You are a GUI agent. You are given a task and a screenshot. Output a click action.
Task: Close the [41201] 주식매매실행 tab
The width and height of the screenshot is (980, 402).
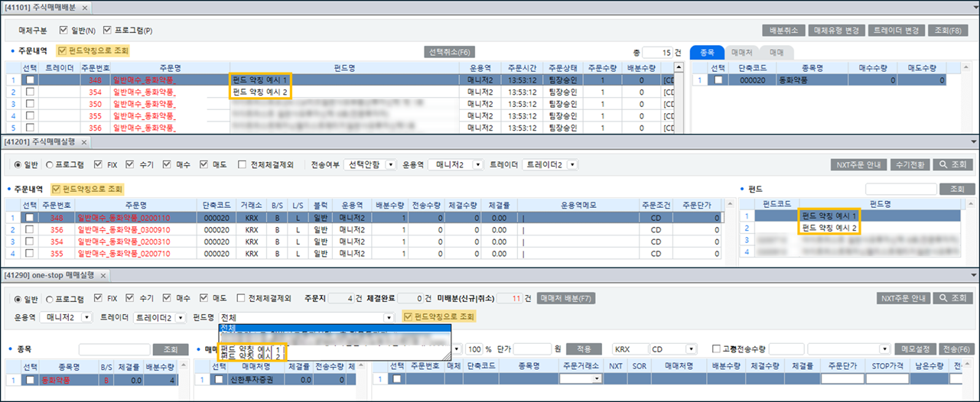point(85,142)
